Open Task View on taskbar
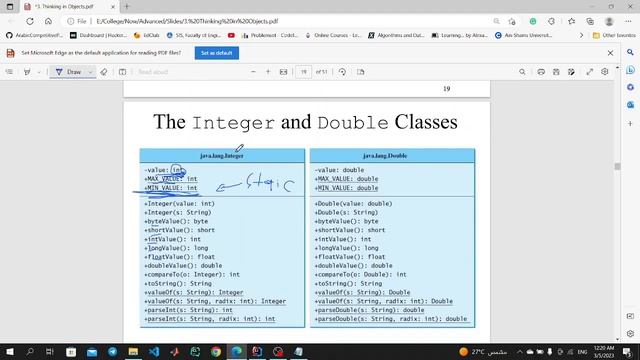 tap(50, 351)
